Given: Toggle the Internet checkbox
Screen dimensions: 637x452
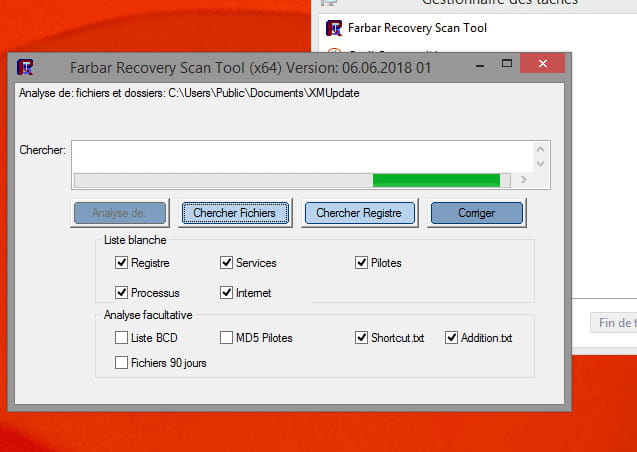Looking at the screenshot, I should tap(226, 292).
